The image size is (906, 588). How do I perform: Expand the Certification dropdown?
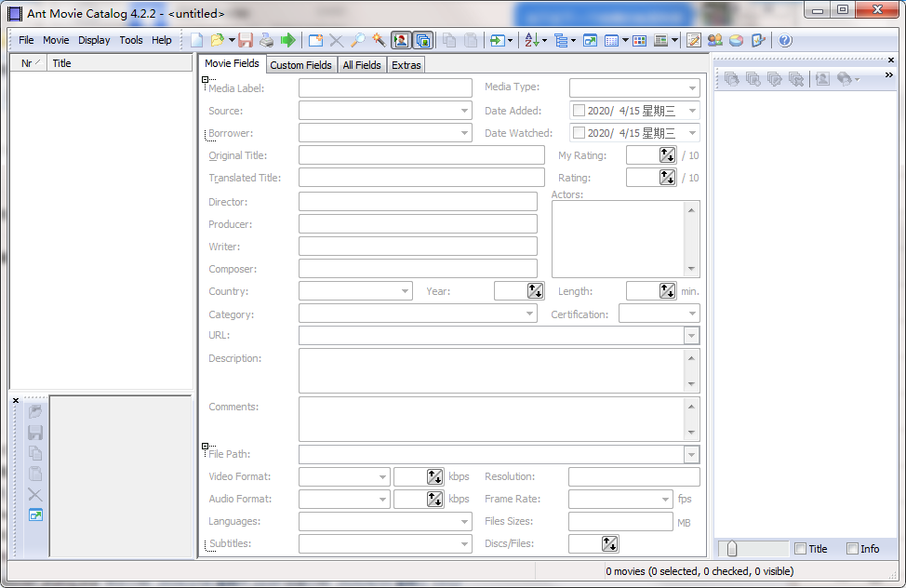tap(692, 314)
